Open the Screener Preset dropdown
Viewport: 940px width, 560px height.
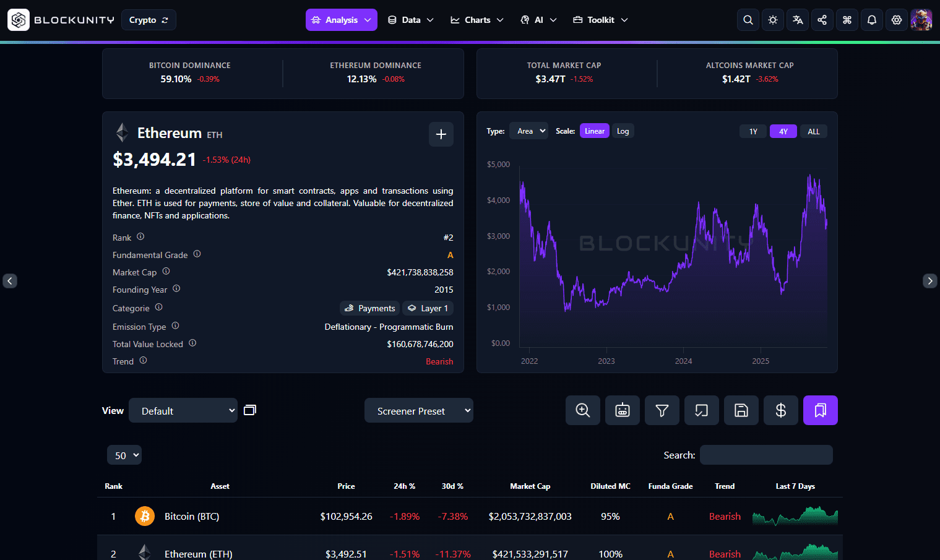pyautogui.click(x=419, y=410)
